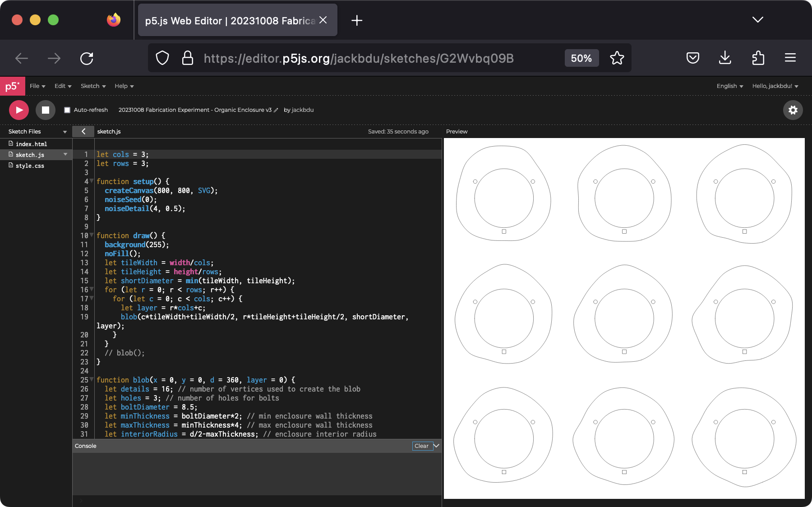812x507 pixels.
Task: Expand the Sketch Files dropdown arrow
Action: 65,132
